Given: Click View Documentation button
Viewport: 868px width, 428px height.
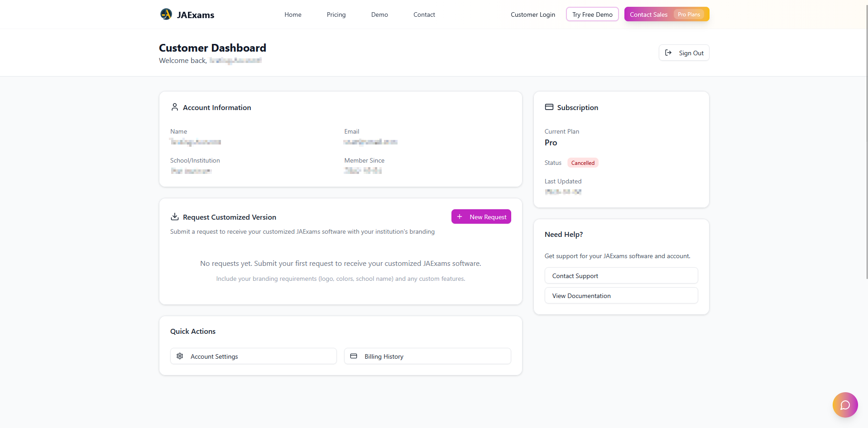Looking at the screenshot, I should click(x=621, y=296).
